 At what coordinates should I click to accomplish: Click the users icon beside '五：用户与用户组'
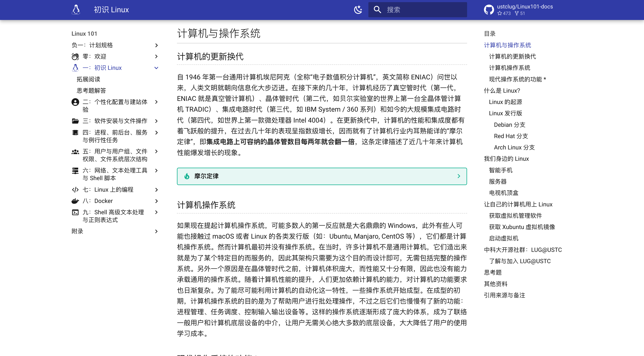coord(75,151)
